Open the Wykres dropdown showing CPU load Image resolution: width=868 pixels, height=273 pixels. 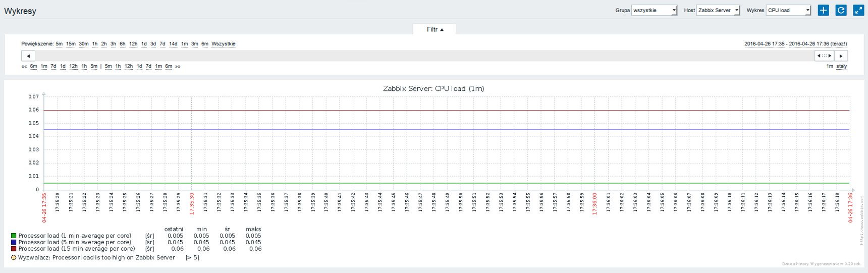coord(788,10)
